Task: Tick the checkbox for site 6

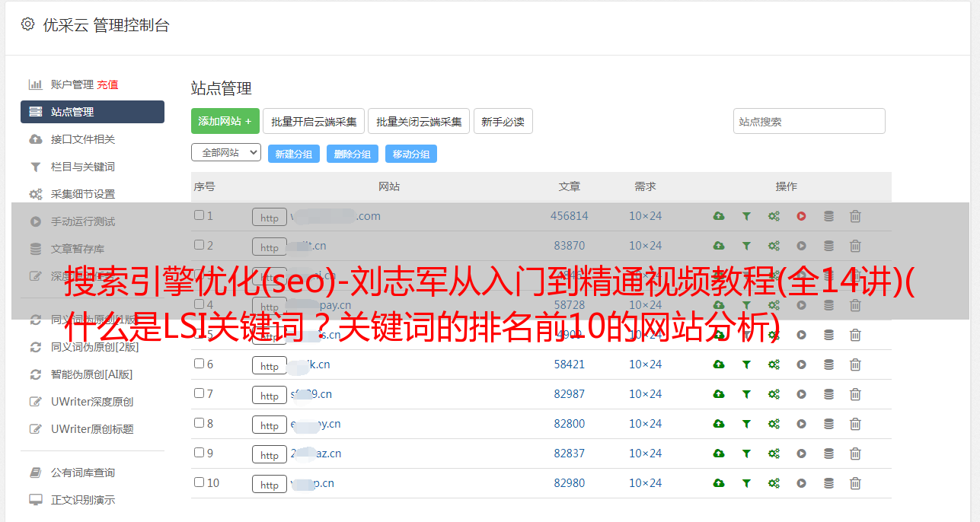Action: pos(199,364)
